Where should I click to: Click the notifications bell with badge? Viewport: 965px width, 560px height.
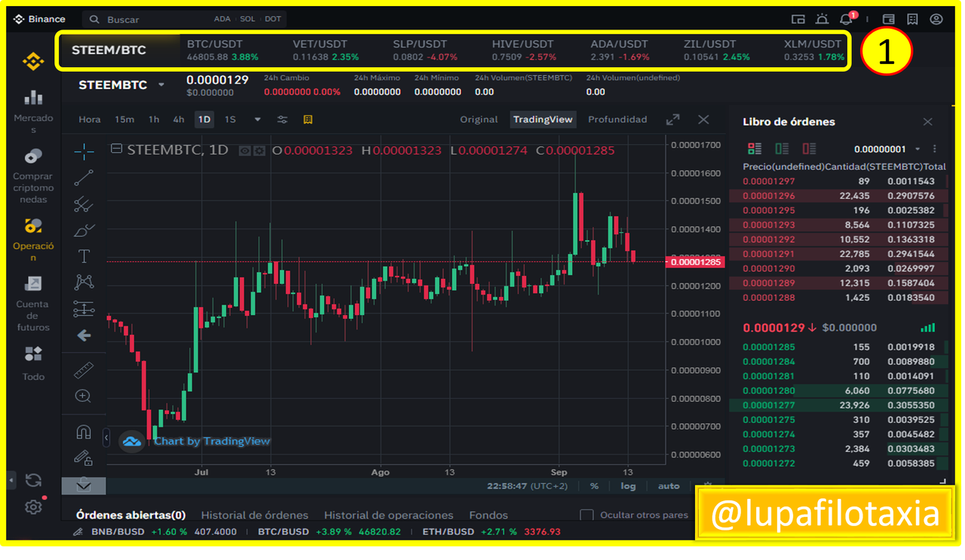[847, 19]
